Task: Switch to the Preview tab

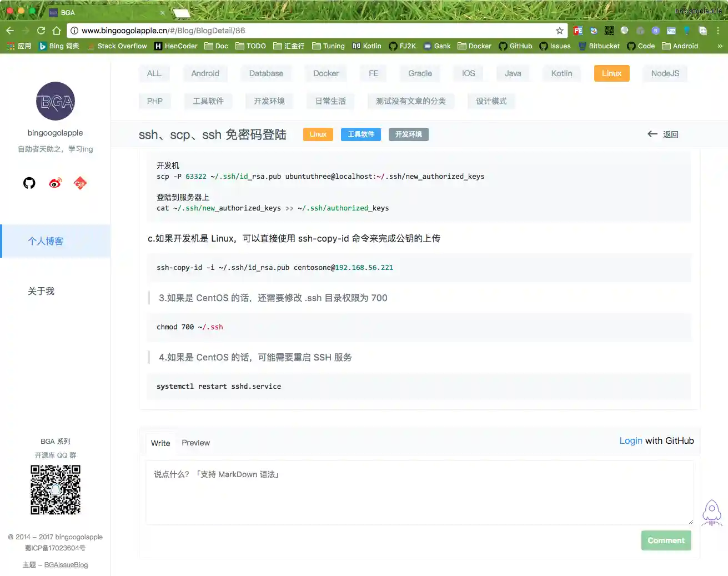Action: (x=195, y=443)
